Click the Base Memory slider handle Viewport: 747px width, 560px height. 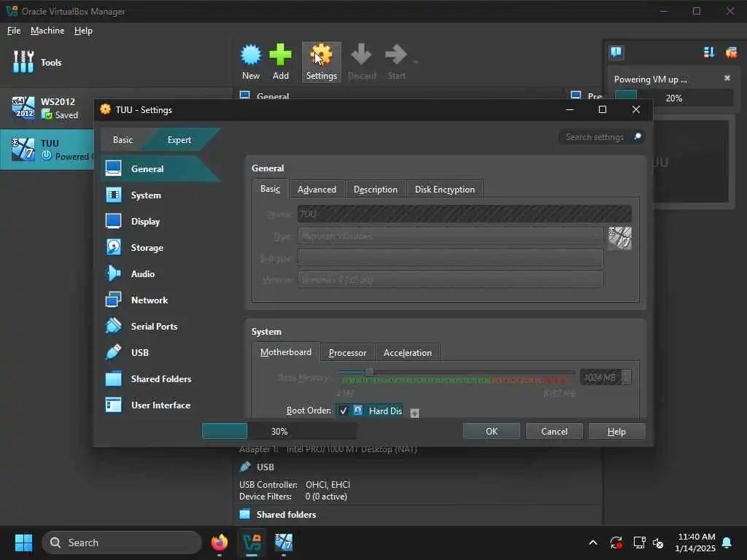(x=369, y=371)
